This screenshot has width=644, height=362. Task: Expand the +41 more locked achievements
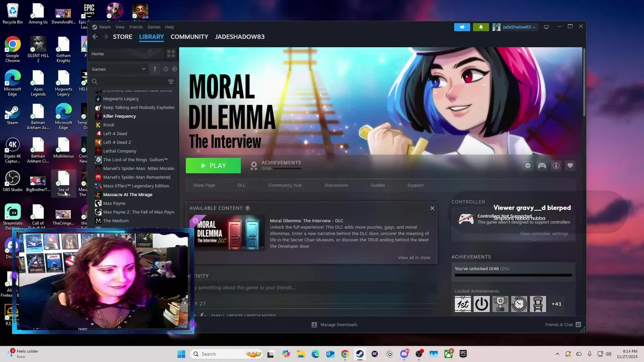click(556, 304)
